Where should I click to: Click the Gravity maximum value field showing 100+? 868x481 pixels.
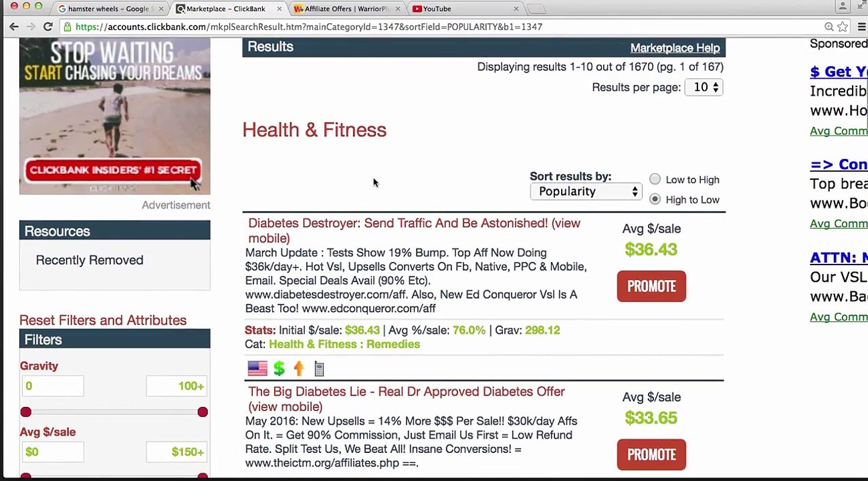[177, 386]
